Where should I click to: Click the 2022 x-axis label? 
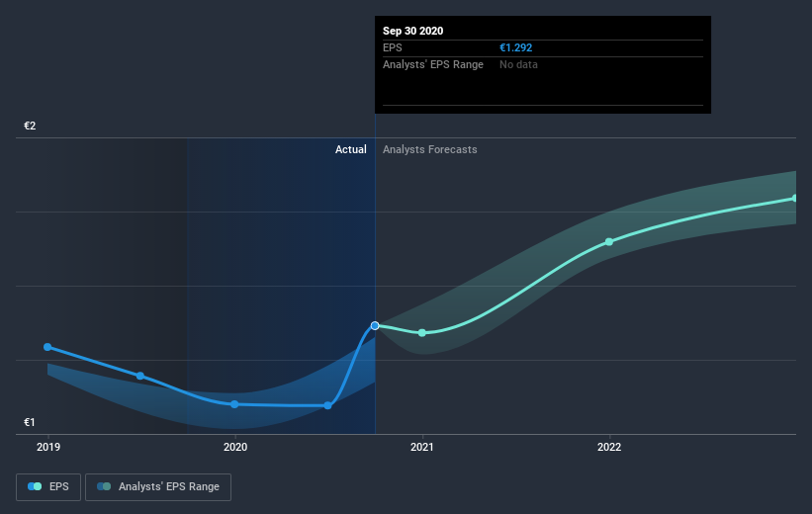tap(609, 447)
